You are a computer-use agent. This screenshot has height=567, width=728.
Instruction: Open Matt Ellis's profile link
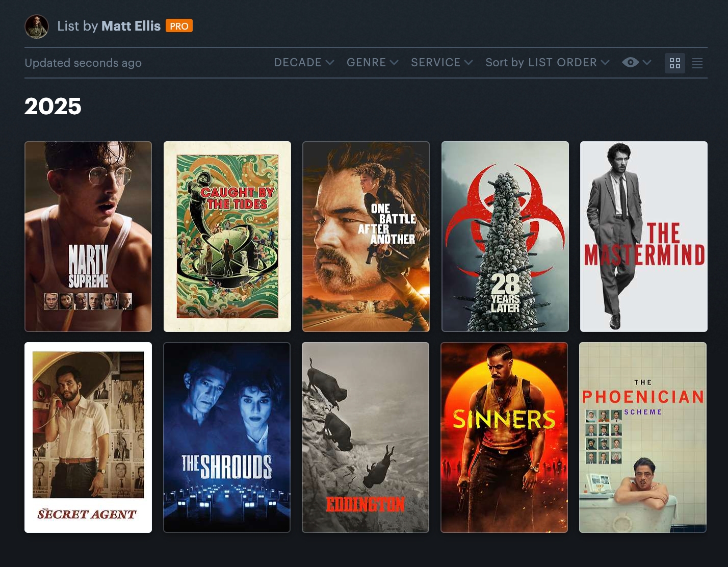coord(131,26)
